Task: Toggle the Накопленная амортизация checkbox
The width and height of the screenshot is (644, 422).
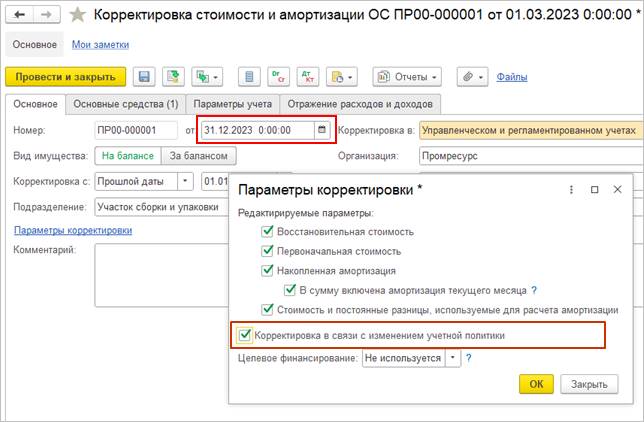Action: (267, 270)
